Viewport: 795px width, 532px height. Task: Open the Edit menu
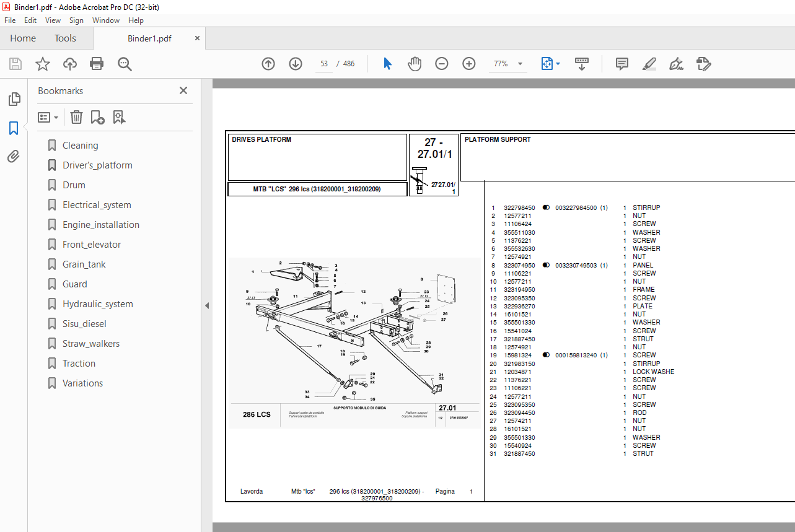[30, 20]
